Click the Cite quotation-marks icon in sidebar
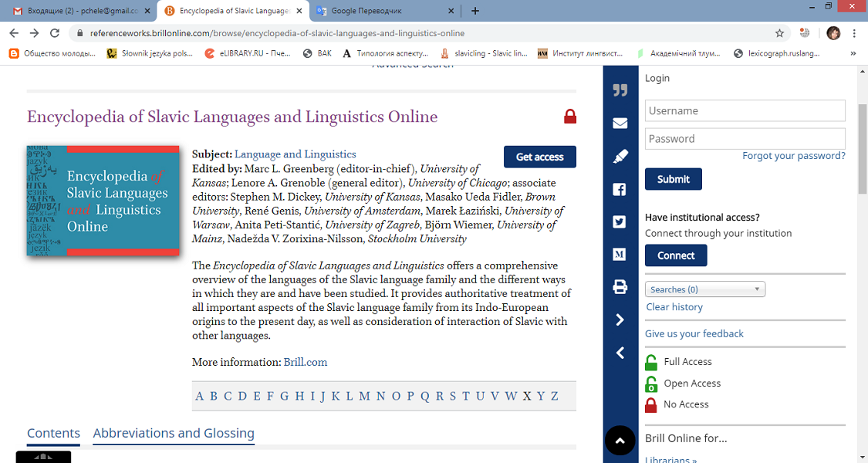This screenshot has width=868, height=463. pos(620,90)
